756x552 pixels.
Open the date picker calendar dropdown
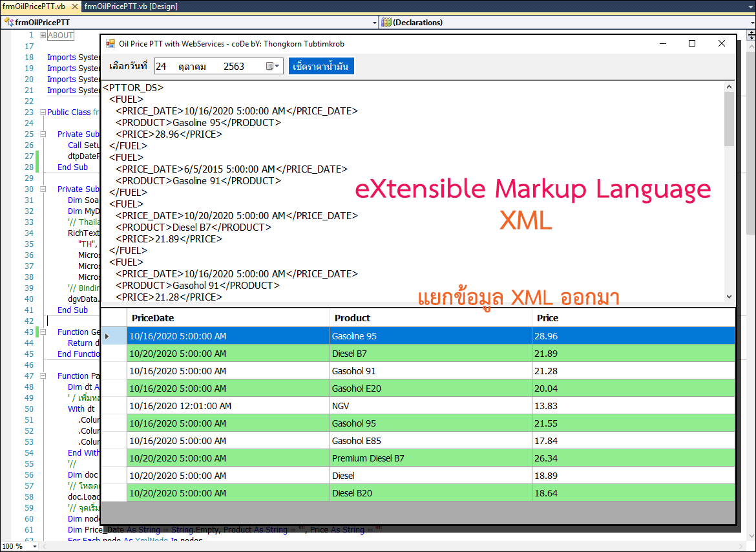[x=273, y=67]
